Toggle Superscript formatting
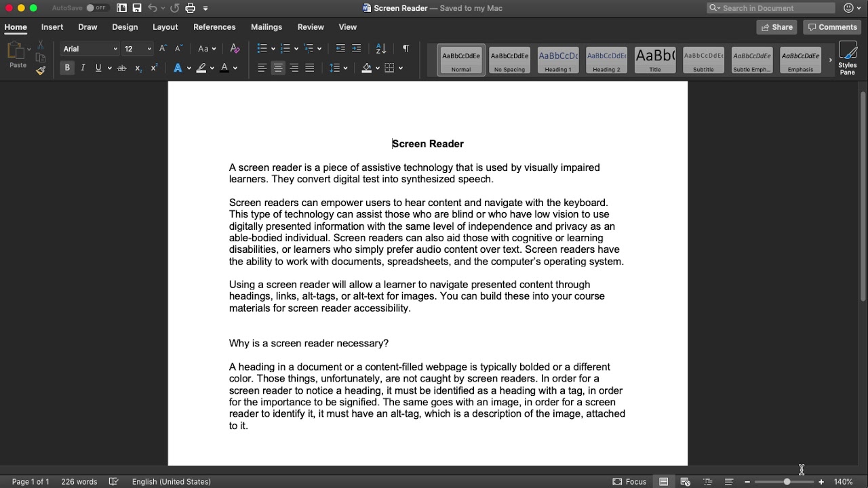Viewport: 868px width, 488px height. coord(154,68)
